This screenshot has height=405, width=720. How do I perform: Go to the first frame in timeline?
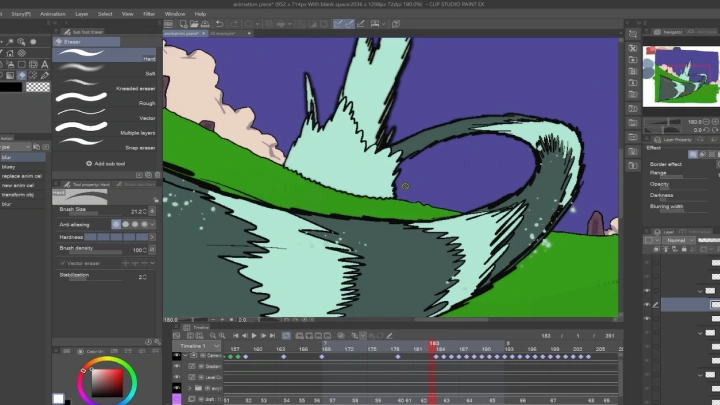(236, 336)
